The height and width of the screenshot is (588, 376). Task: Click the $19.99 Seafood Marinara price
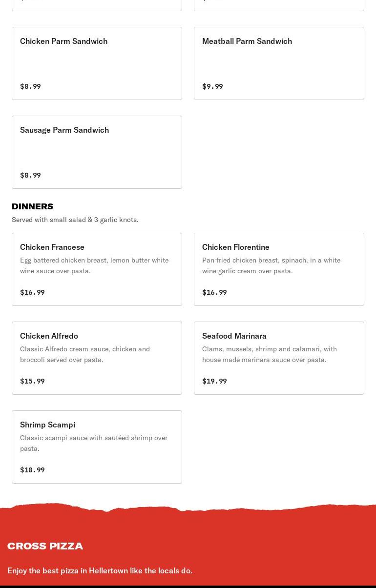point(214,381)
